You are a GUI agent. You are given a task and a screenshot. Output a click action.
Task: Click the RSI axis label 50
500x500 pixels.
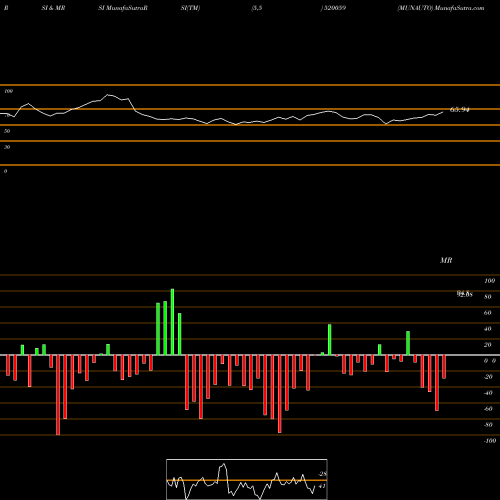(x=7, y=131)
